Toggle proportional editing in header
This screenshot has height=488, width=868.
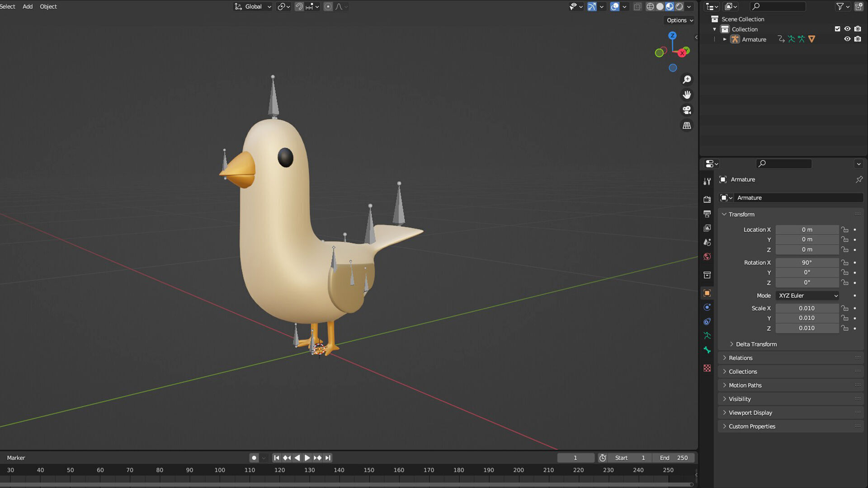[328, 6]
